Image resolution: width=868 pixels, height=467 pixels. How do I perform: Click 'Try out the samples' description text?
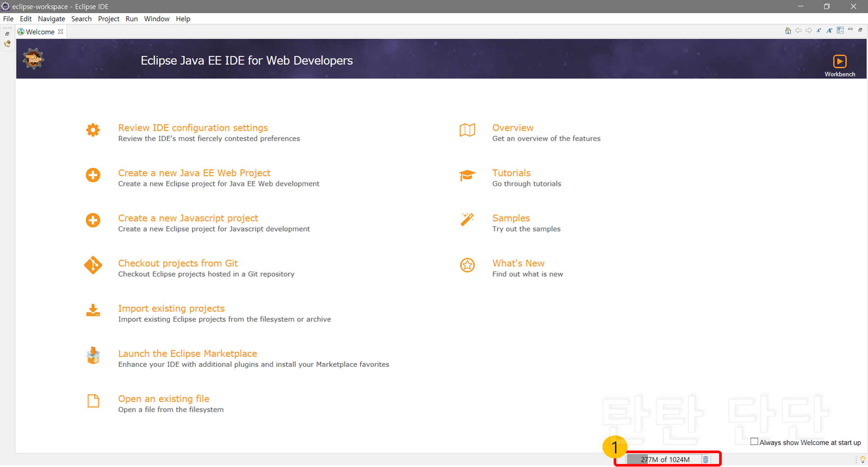click(x=526, y=229)
